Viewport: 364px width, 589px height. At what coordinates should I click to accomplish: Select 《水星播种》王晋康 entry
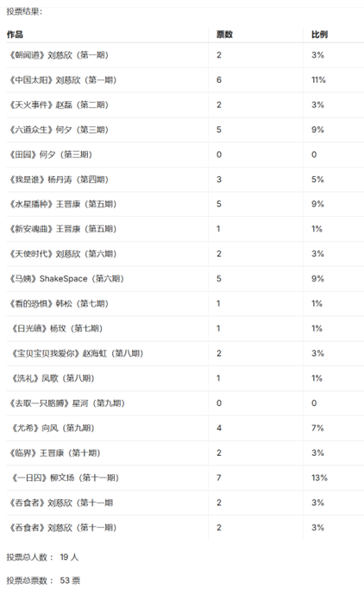point(63,204)
